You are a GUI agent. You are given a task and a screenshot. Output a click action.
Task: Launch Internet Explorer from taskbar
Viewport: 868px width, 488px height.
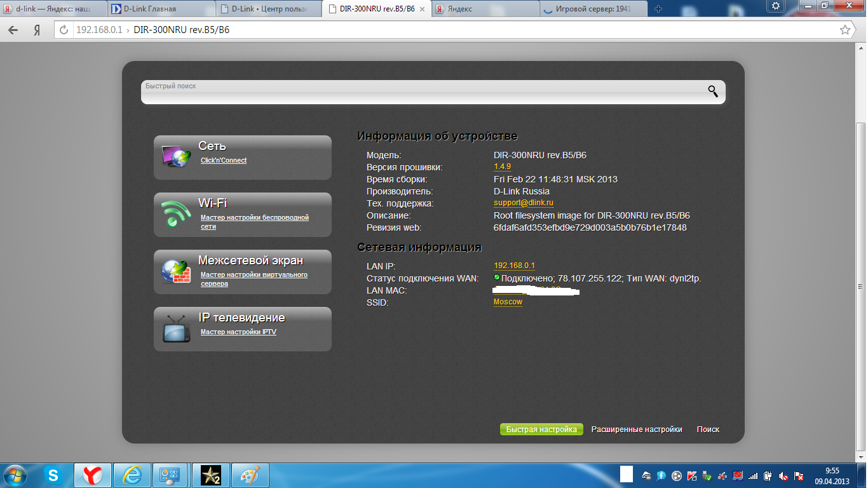(133, 475)
